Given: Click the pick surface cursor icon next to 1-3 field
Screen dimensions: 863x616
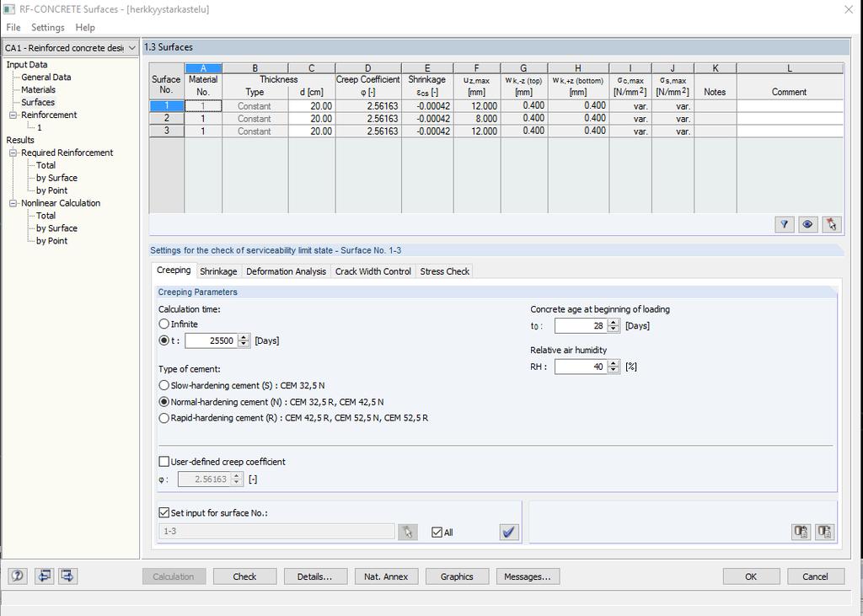Looking at the screenshot, I should (407, 532).
